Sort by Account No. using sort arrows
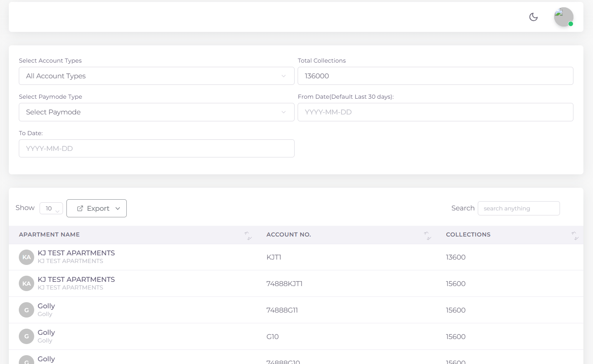The width and height of the screenshot is (593, 364). coord(427,235)
